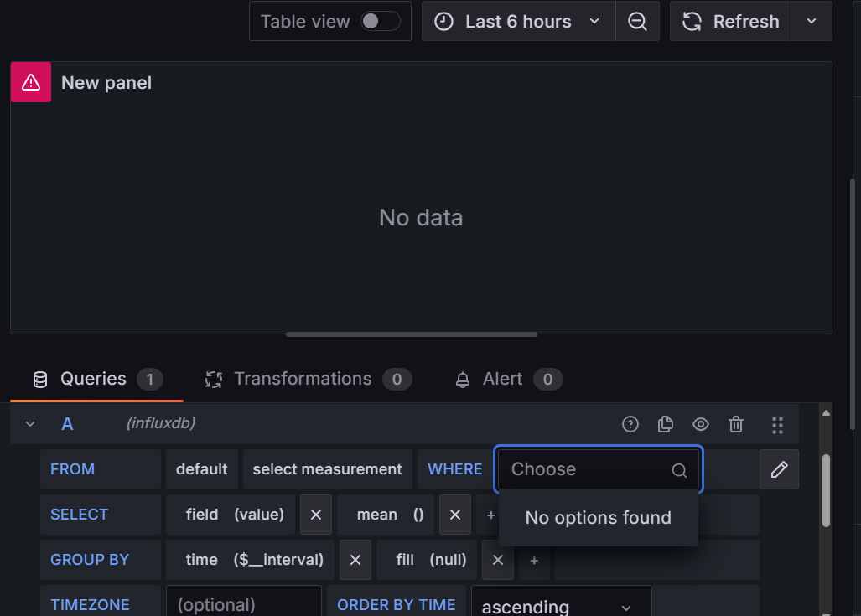The image size is (861, 616).
Task: Click the panel error warning icon
Action: pyautogui.click(x=31, y=82)
